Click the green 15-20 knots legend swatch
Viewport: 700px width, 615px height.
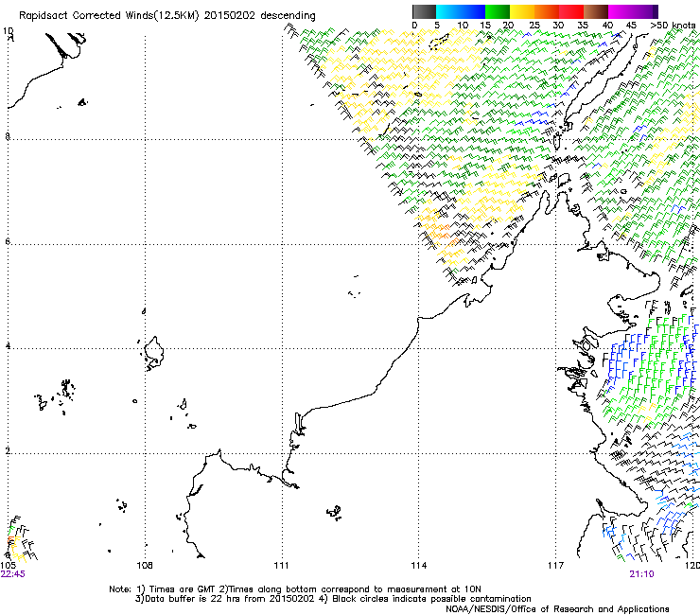(498, 11)
